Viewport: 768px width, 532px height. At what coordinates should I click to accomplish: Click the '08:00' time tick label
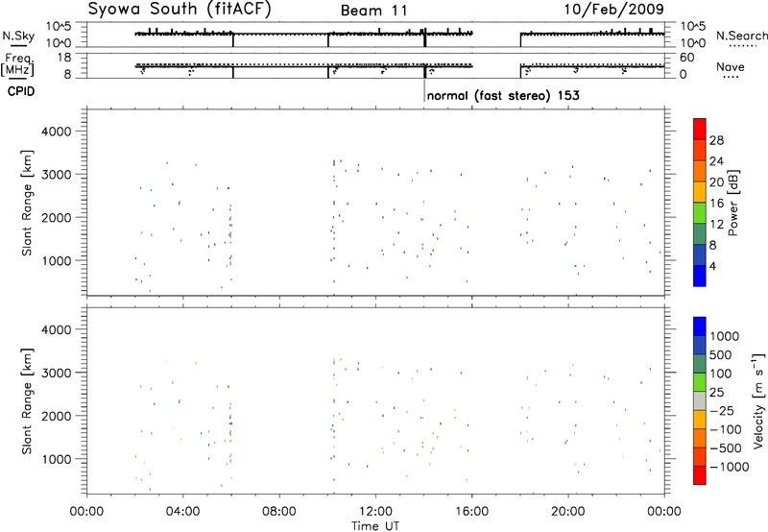[x=279, y=511]
